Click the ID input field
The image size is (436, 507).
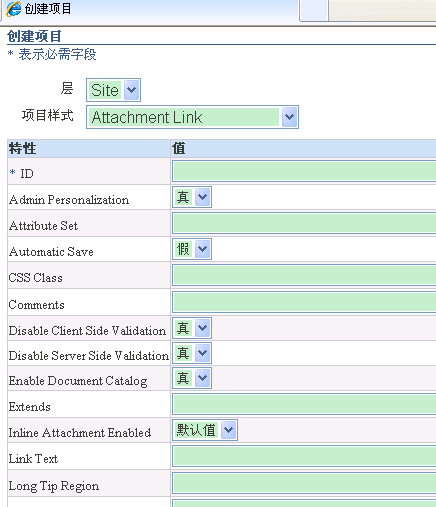tap(304, 171)
